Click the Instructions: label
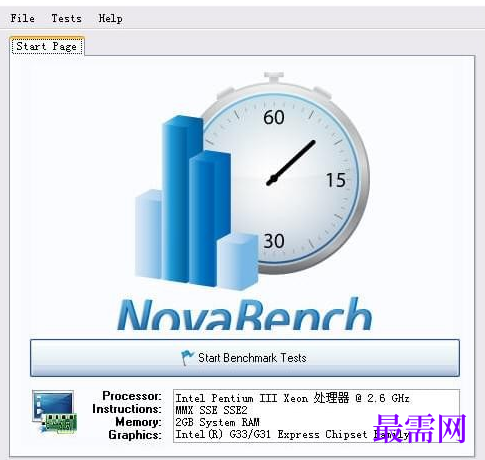Image resolution: width=485 pixels, height=460 pixels. point(127,409)
